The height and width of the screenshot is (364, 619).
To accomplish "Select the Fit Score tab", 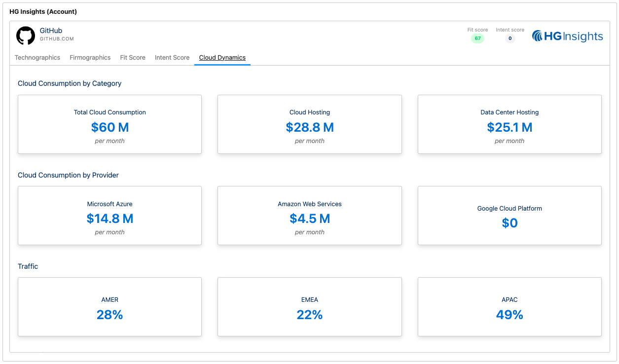I will pyautogui.click(x=133, y=58).
